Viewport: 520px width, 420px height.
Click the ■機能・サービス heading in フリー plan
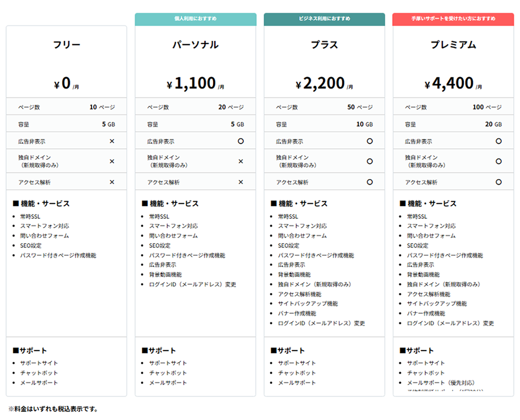[x=41, y=203]
